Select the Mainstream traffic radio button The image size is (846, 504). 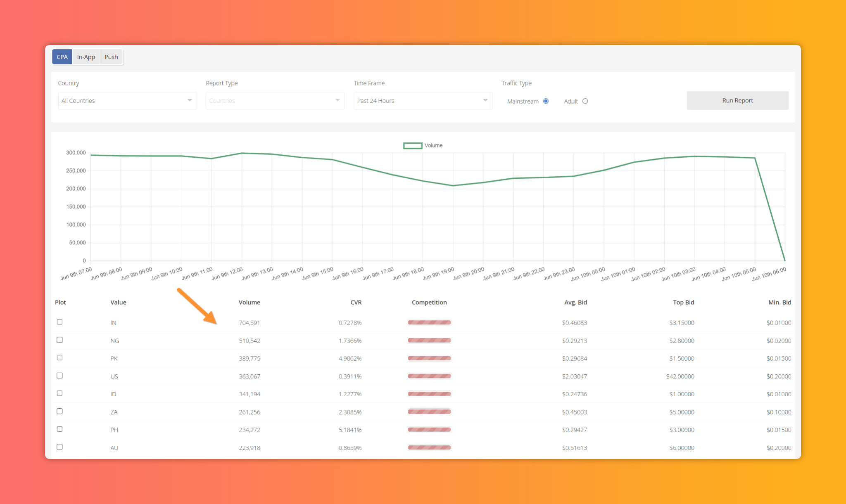(546, 101)
